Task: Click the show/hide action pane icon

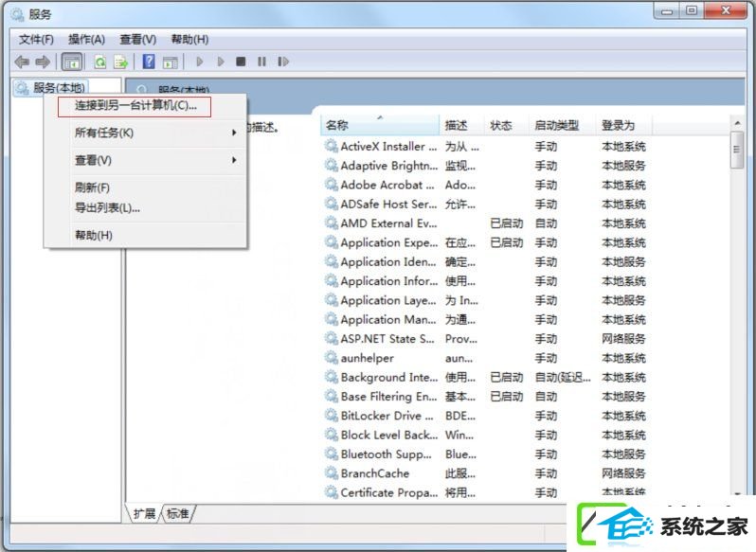Action: pyautogui.click(x=170, y=62)
